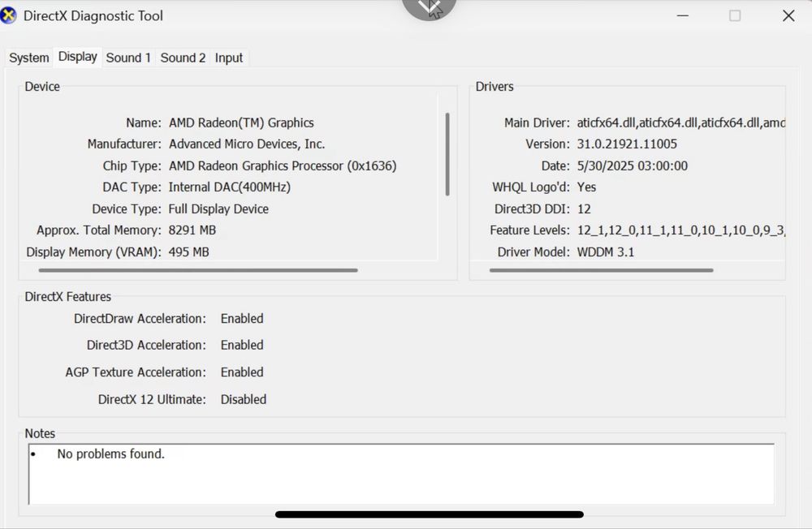
Task: Click the DirectX Diagnostic Tool title icon
Action: 8,15
